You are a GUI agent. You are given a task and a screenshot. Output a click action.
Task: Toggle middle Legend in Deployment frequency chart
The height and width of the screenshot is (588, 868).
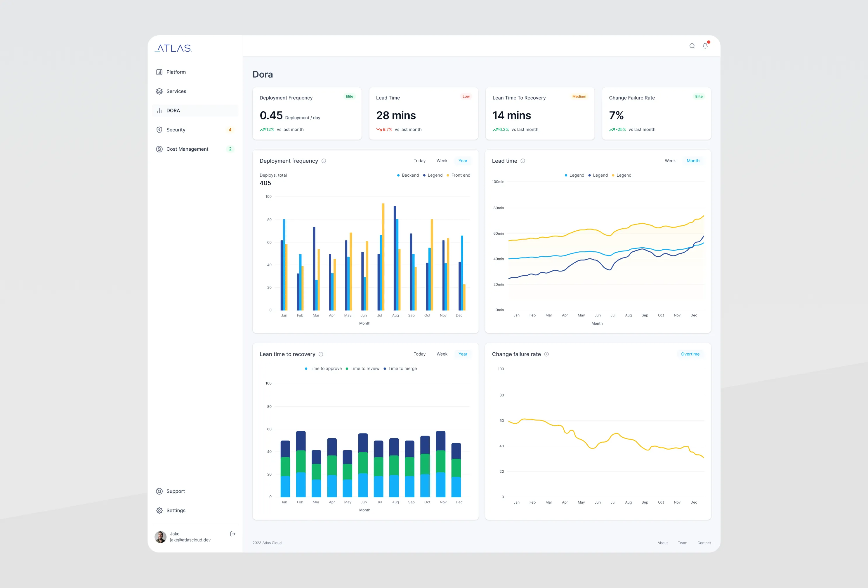pyautogui.click(x=433, y=175)
